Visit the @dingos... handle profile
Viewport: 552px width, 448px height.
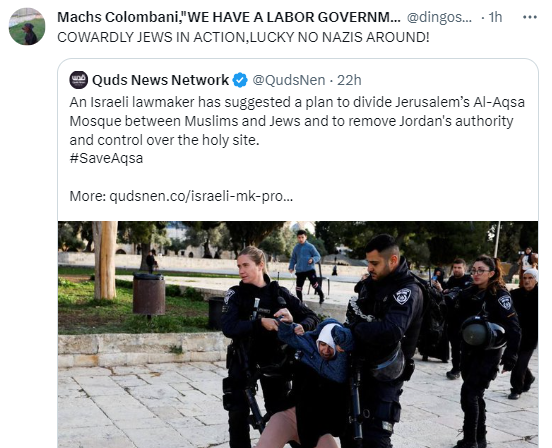439,17
